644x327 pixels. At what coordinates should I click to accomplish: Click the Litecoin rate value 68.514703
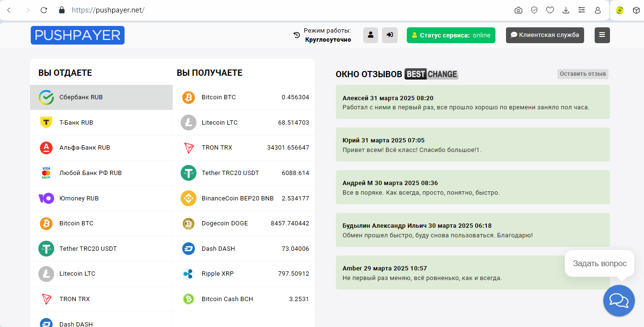coord(293,123)
